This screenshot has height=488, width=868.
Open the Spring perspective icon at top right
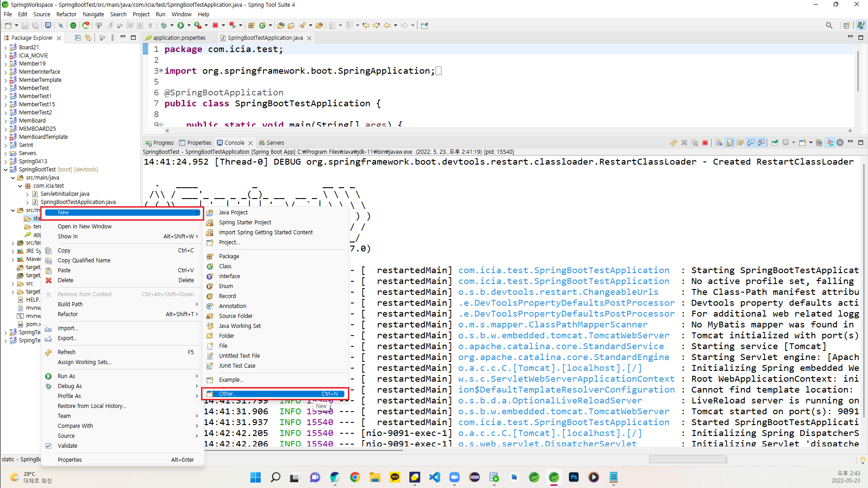point(861,26)
